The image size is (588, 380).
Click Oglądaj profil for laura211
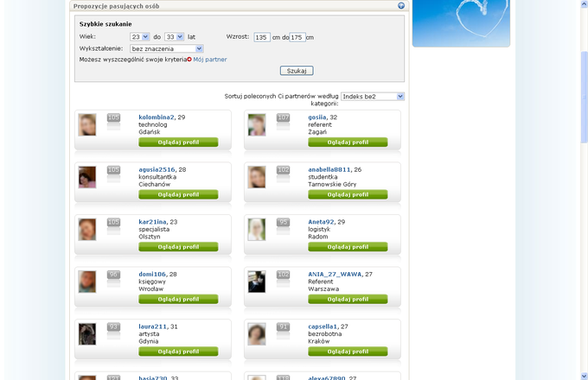(178, 351)
